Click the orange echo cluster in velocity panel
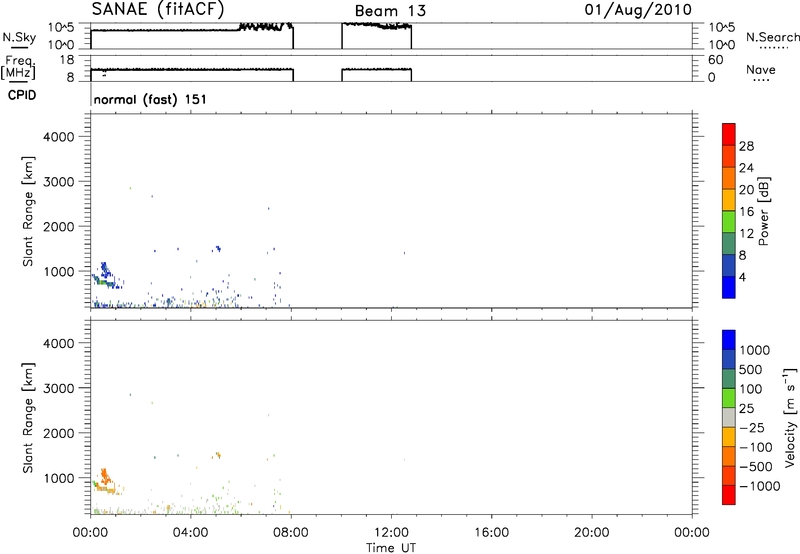This screenshot has width=800, height=554. (105, 476)
